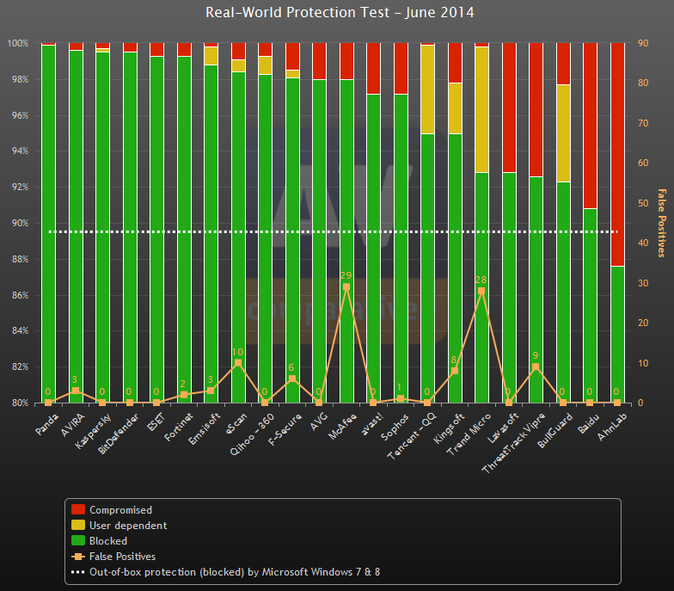Image resolution: width=674 pixels, height=591 pixels.
Task: Click the green Blocked legend swatch
Action: click(x=78, y=540)
